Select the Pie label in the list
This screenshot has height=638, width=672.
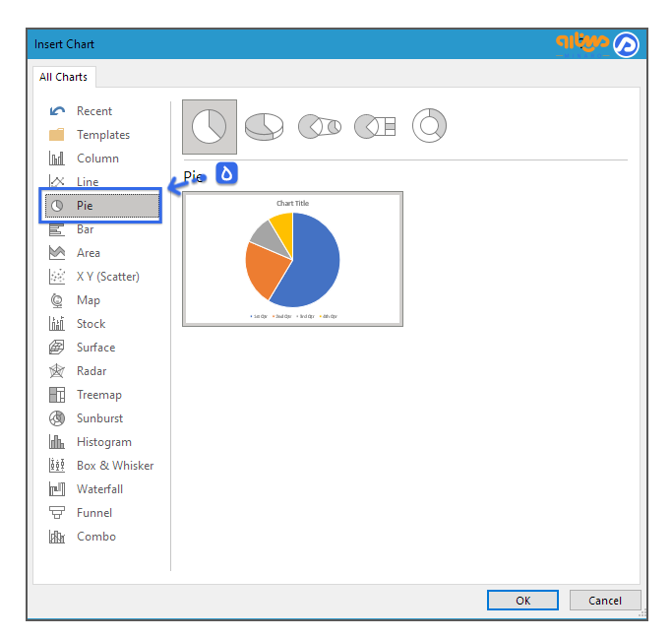tap(85, 206)
